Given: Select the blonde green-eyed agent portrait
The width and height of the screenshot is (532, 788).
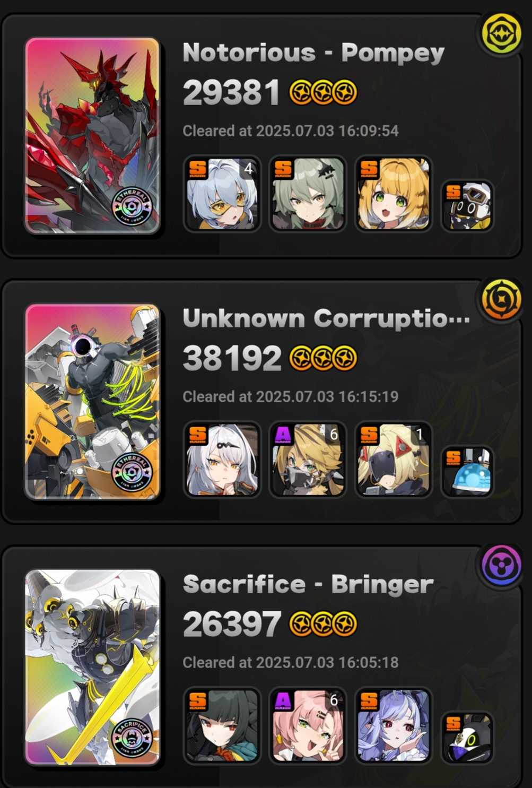Looking at the screenshot, I should pos(393,194).
